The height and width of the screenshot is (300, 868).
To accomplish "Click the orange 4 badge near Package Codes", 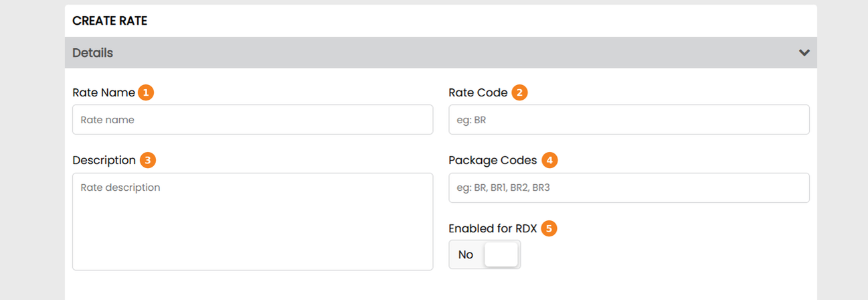I will coord(549,160).
